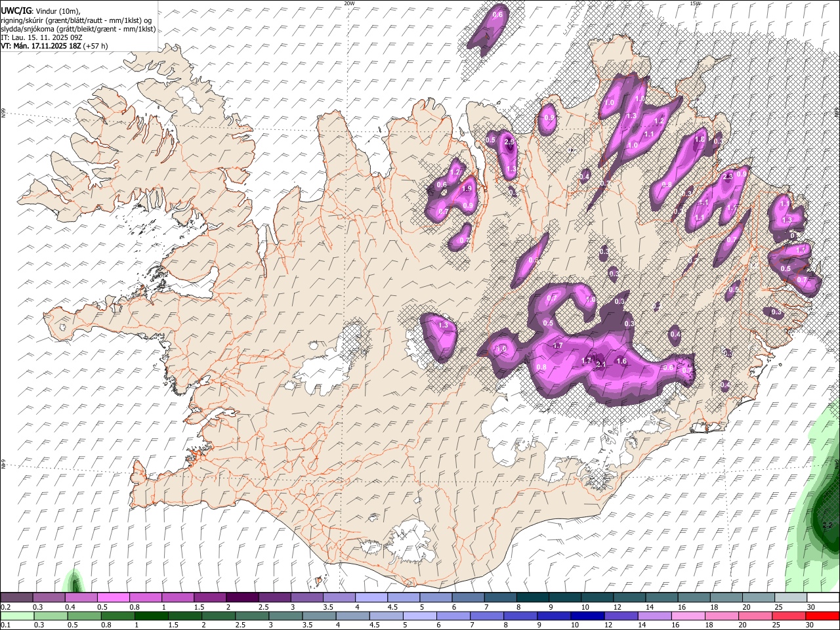Click the '(+57 h)' forecast offset
840x630 pixels.
[x=96, y=46]
